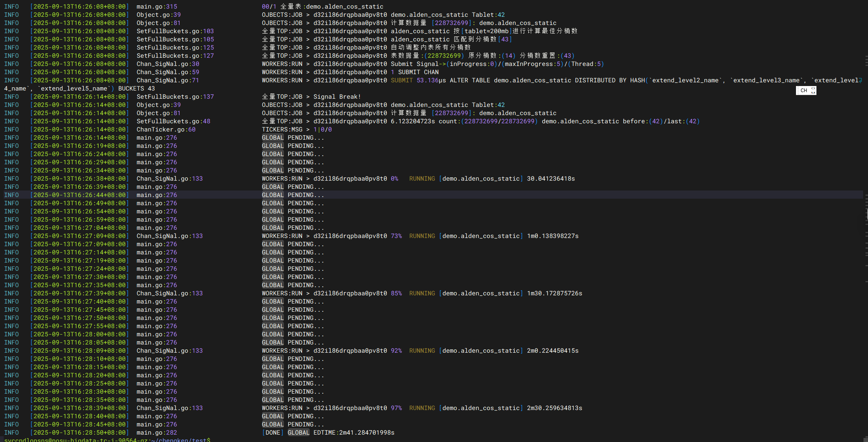Click SetFullBuckets.go:125 source reference

pos(175,48)
